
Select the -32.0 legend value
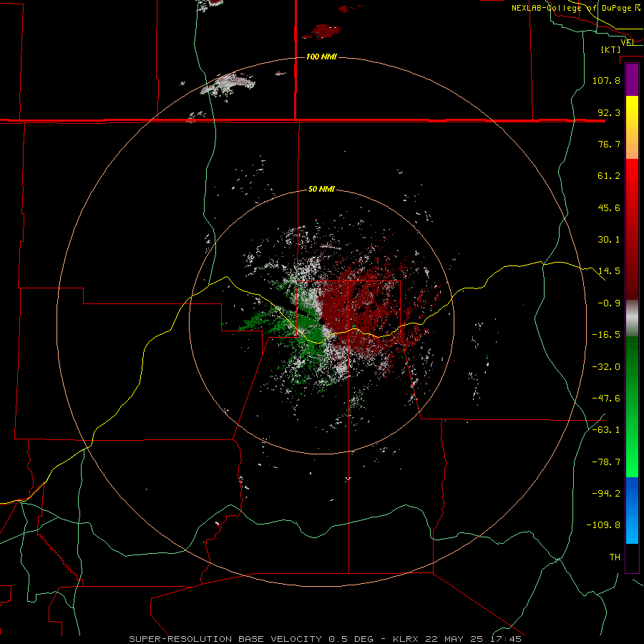(x=606, y=367)
